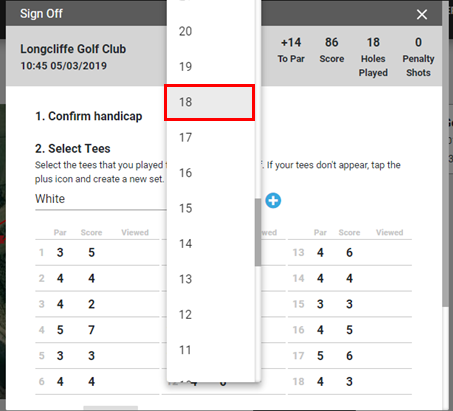This screenshot has width=453, height=411.
Task: Choose handicap 16 option
Action: [x=211, y=173]
